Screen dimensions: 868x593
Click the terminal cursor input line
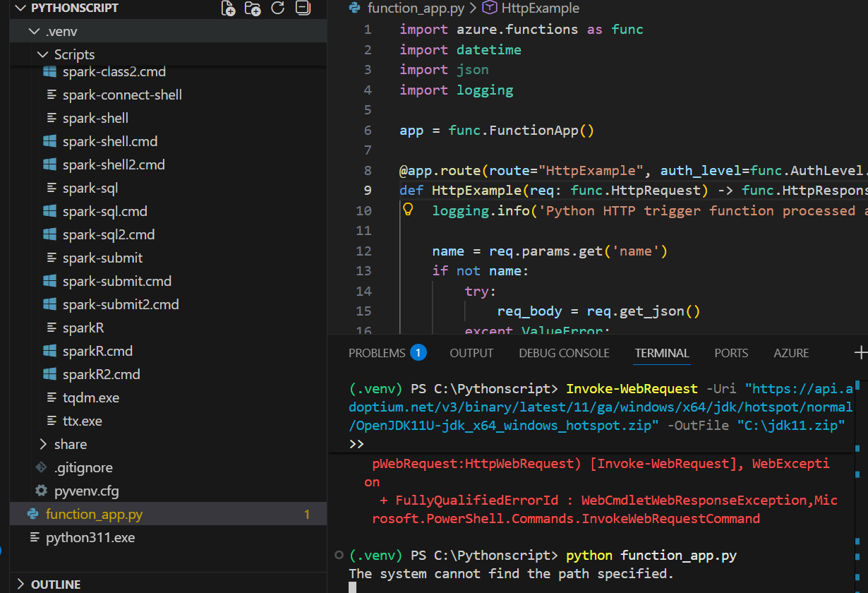tap(353, 587)
